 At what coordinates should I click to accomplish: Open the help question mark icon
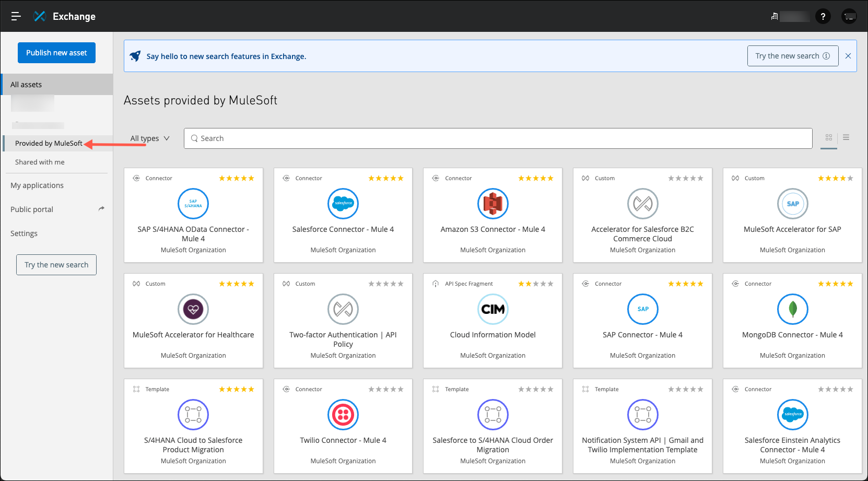point(823,17)
